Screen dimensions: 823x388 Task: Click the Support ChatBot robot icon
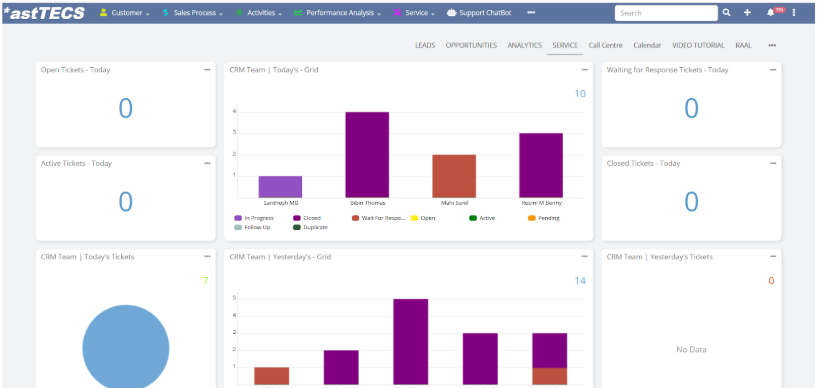pos(451,13)
